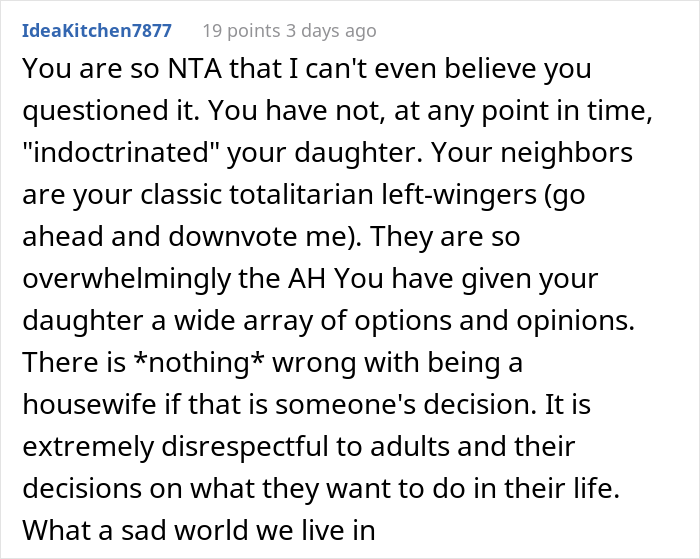Click the words questioned it
The image size is (700, 559).
click(x=111, y=111)
